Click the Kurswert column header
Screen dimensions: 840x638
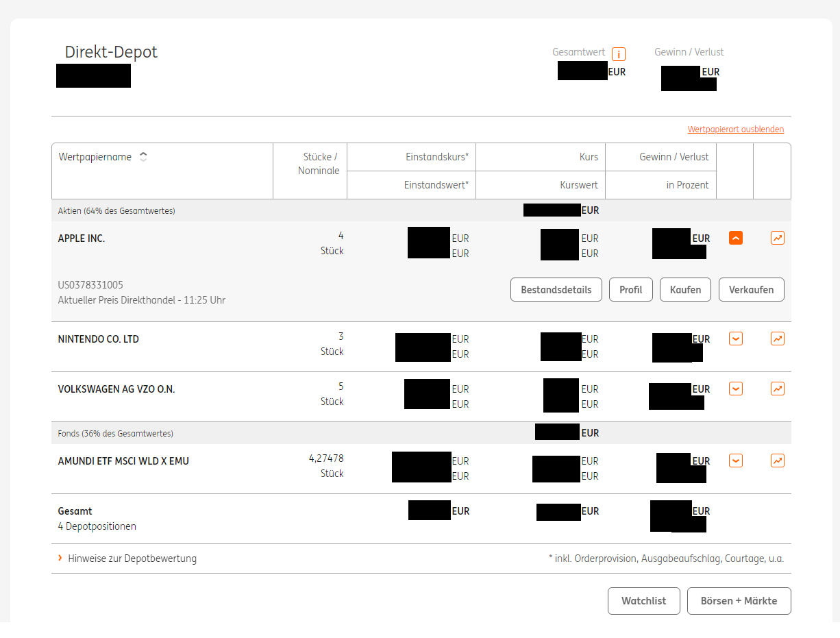[579, 185]
